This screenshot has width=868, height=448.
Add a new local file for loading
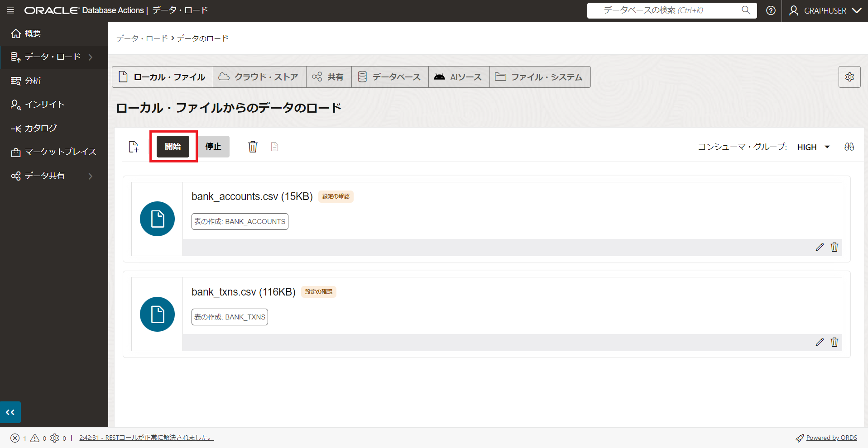[134, 146]
